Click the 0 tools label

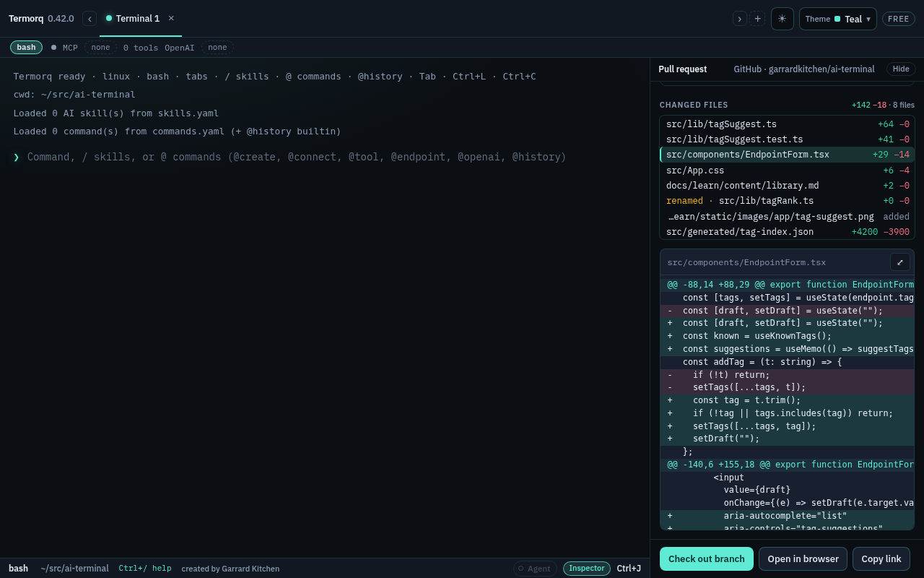141,48
